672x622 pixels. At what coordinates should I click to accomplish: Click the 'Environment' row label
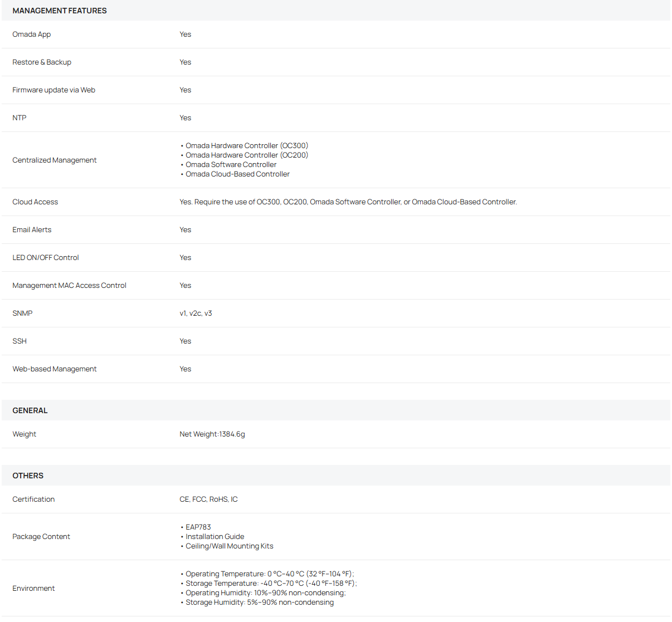pyautogui.click(x=33, y=589)
